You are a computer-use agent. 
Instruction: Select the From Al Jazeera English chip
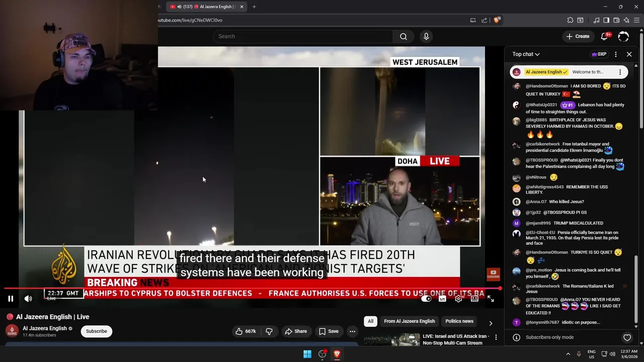410,321
